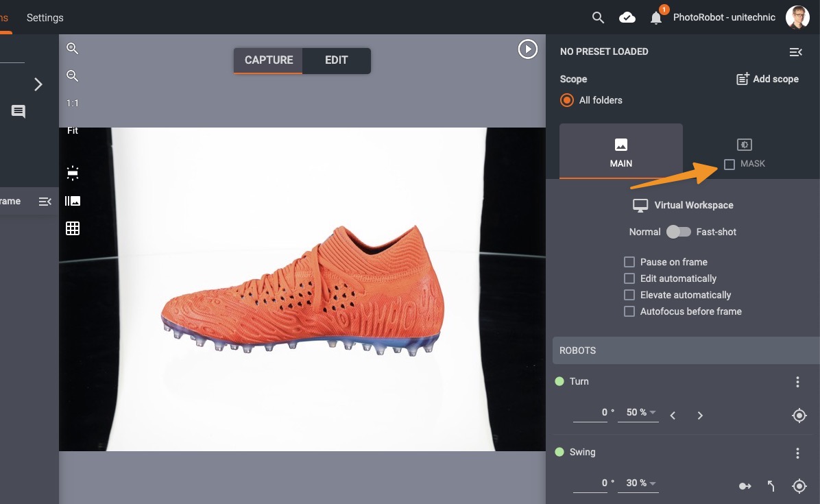Click the target icon for Turn robot

click(799, 416)
